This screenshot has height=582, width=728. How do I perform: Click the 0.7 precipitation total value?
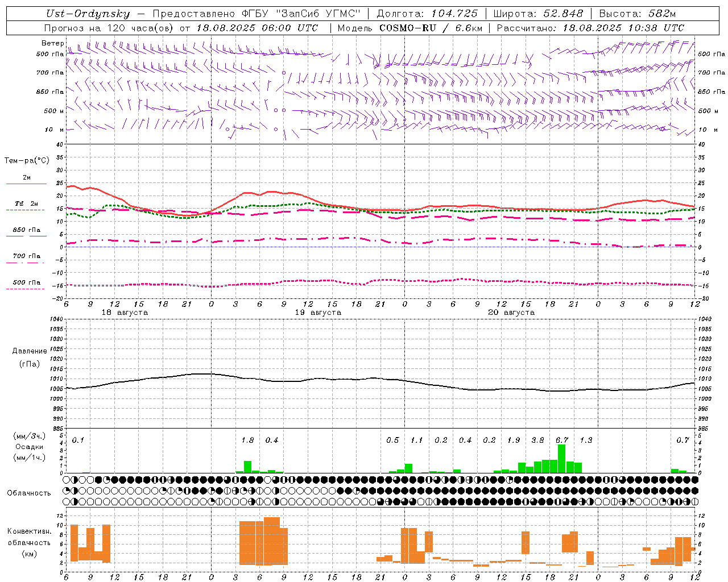click(x=682, y=440)
